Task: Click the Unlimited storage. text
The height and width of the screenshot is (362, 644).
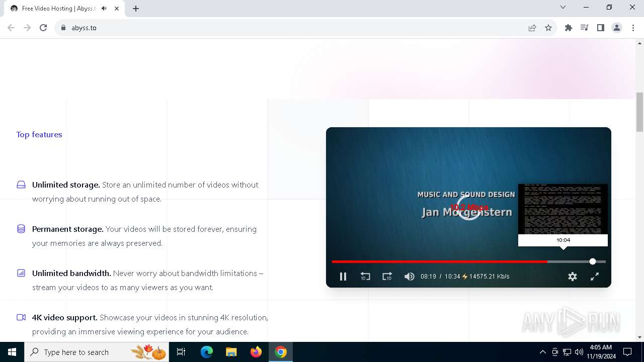Action: 66,185
